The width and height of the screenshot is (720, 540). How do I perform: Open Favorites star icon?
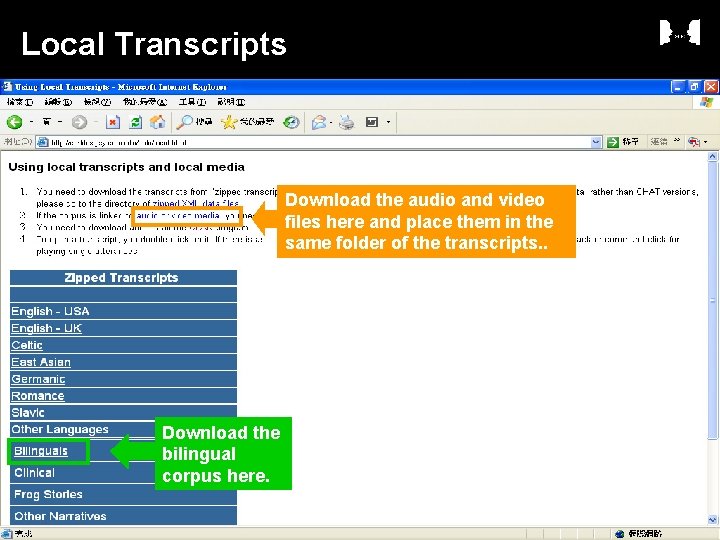(229, 122)
